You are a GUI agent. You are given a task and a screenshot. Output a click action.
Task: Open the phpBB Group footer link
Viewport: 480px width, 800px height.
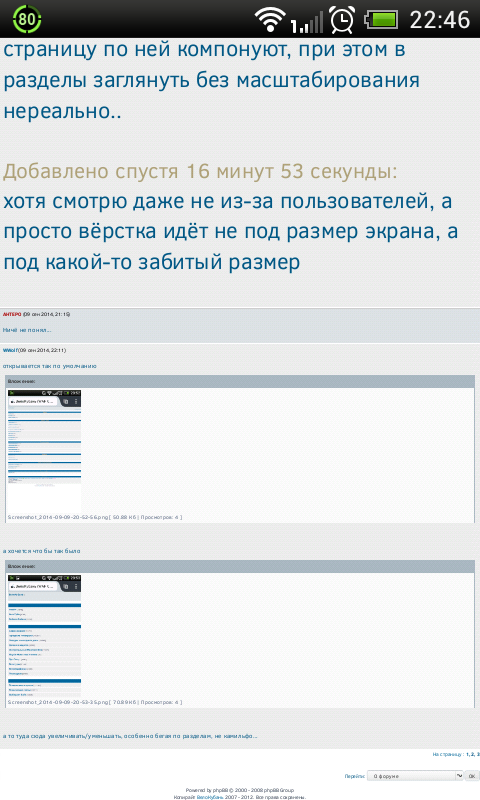tap(278, 790)
